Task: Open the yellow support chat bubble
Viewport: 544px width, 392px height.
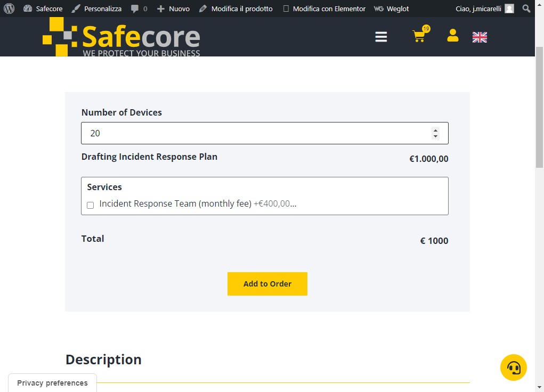Action: [x=513, y=367]
